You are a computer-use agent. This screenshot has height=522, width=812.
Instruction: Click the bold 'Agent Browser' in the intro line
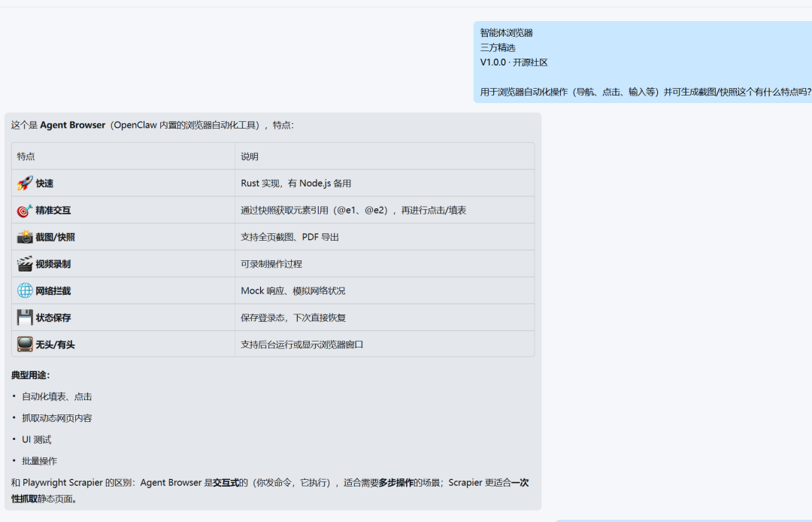coord(72,126)
